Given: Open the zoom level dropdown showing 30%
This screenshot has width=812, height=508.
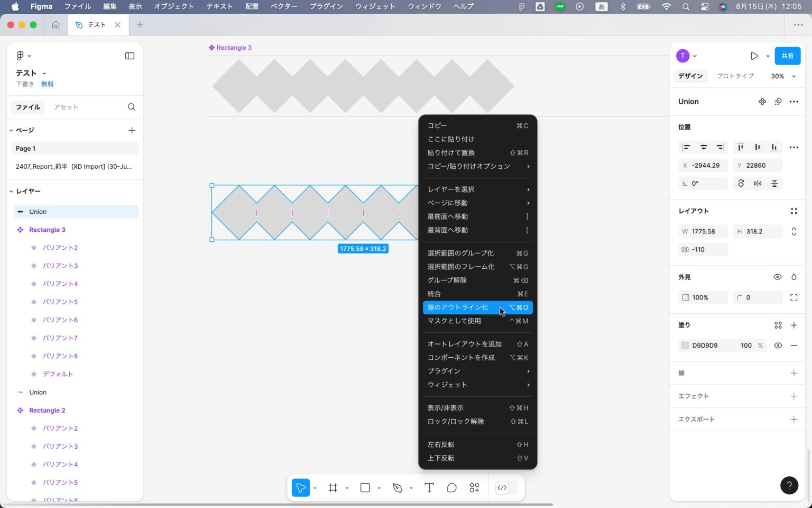Looking at the screenshot, I should click(781, 76).
